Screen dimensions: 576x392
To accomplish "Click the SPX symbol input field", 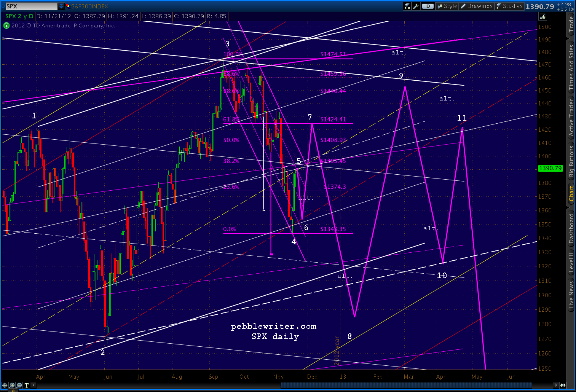I will pos(32,6).
